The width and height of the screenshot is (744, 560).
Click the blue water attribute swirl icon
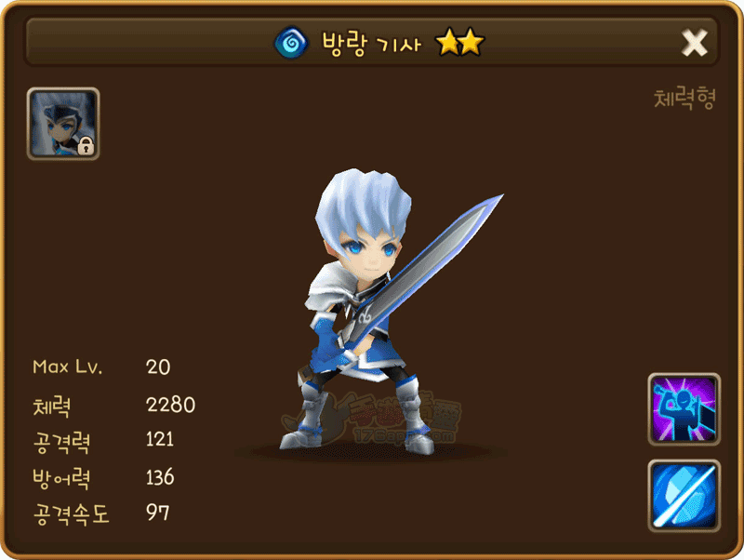pyautogui.click(x=291, y=43)
